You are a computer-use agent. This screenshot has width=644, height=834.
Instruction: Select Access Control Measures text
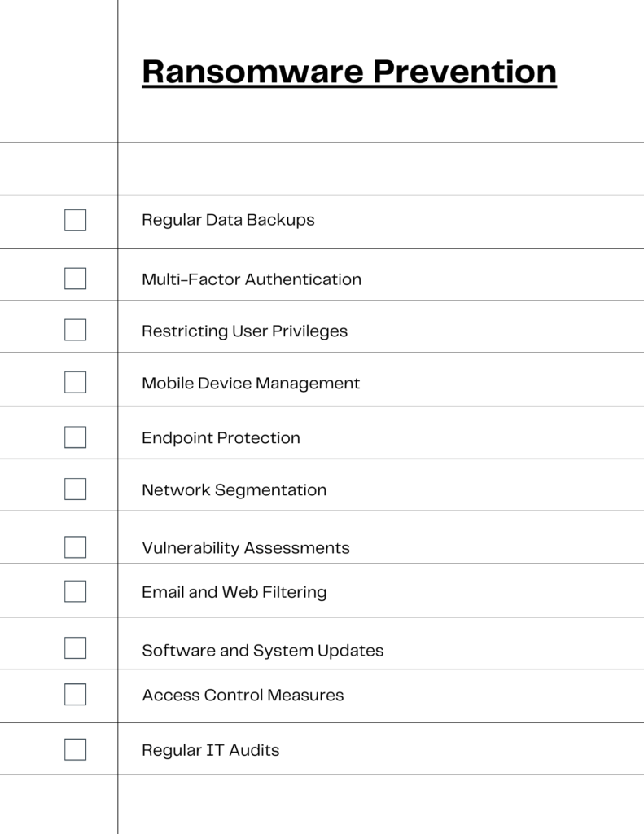243,696
